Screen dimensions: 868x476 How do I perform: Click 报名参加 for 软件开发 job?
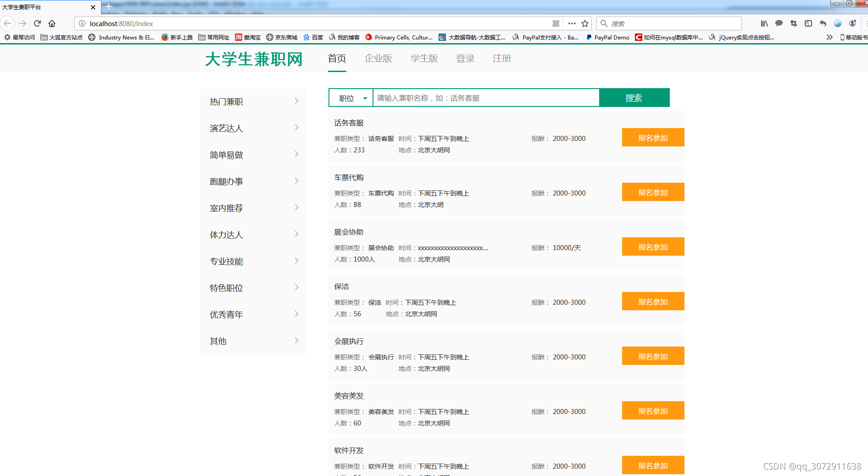pyautogui.click(x=653, y=465)
